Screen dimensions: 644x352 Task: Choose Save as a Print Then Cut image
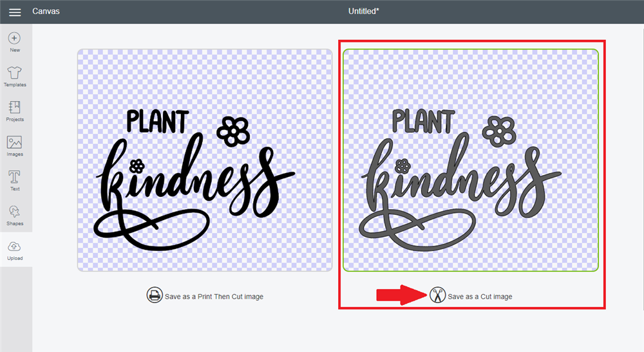tap(214, 297)
